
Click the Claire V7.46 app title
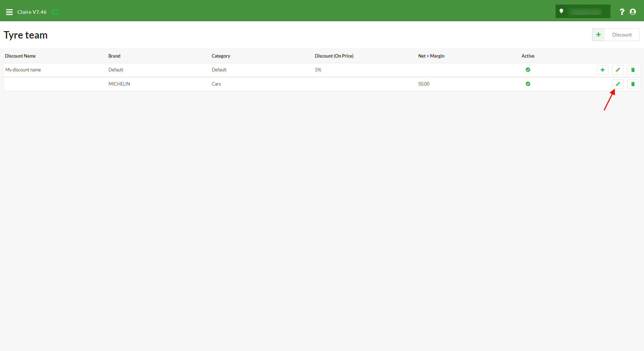32,12
